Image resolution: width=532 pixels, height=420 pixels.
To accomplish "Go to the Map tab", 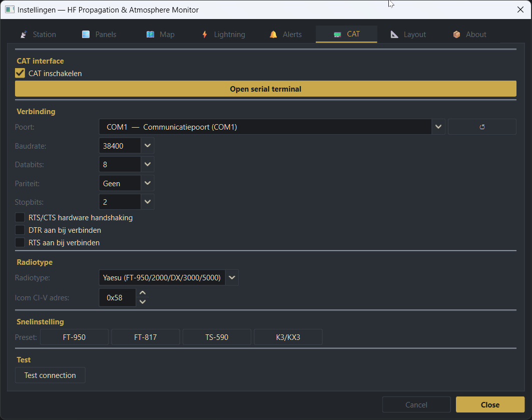I will (x=160, y=34).
